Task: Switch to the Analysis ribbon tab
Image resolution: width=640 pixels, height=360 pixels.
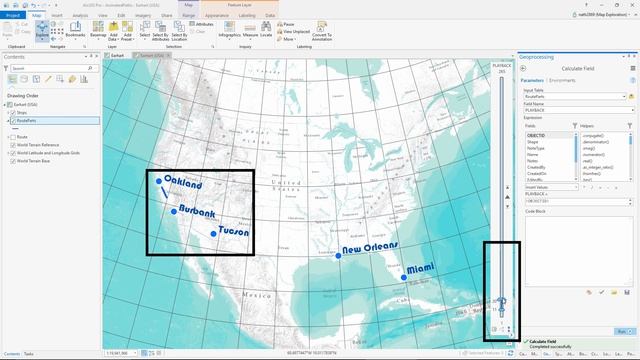Action: pos(80,16)
